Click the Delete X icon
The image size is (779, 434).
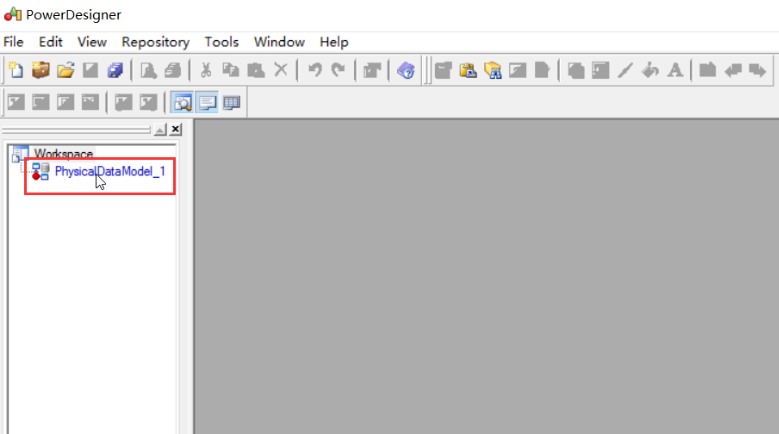(281, 70)
